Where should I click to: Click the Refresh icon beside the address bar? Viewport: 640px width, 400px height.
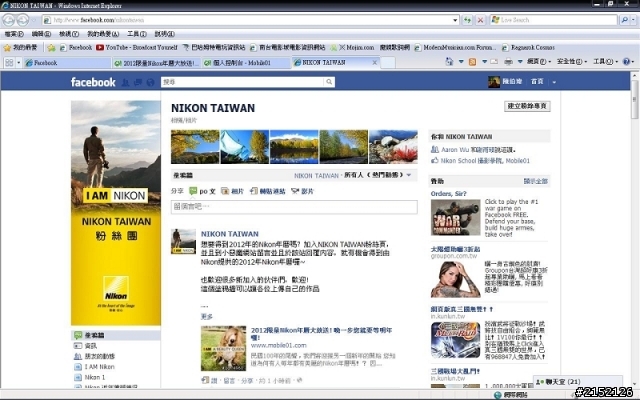tap(467, 20)
